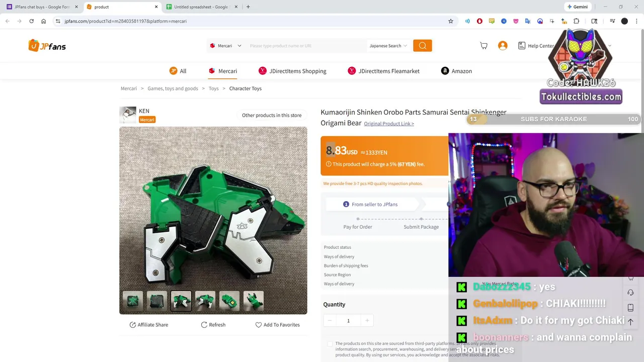Switch to JDirectItems Fleamarket tab
Image resolution: width=644 pixels, height=362 pixels.
tap(384, 71)
